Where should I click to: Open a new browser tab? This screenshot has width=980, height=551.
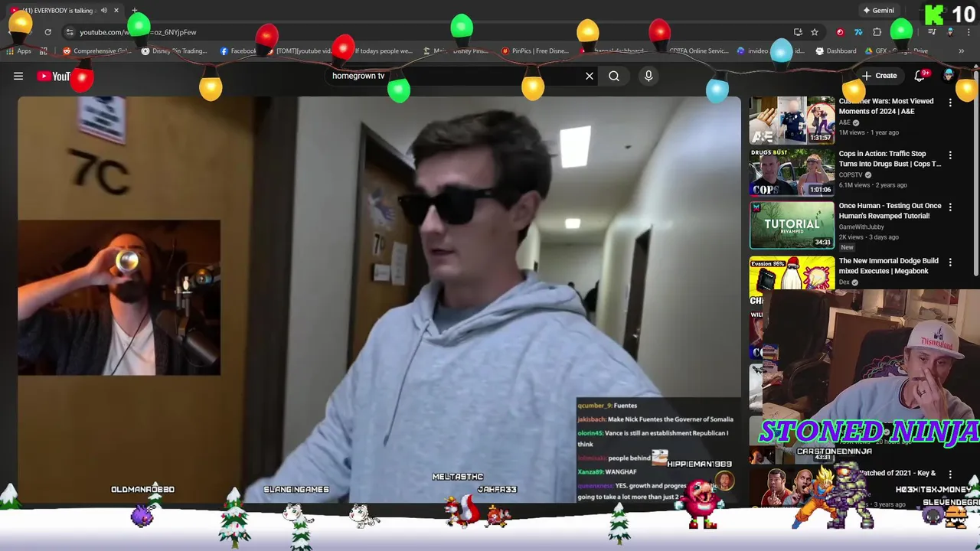(135, 11)
